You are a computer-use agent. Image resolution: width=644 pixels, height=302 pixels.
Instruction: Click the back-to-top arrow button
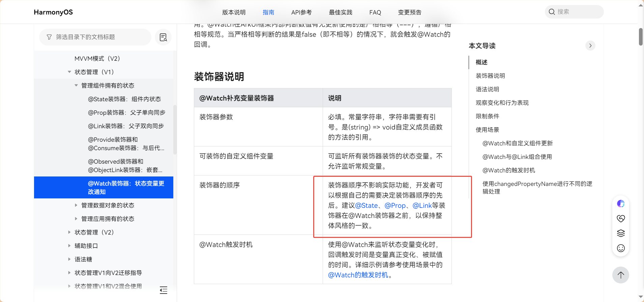[620, 275]
